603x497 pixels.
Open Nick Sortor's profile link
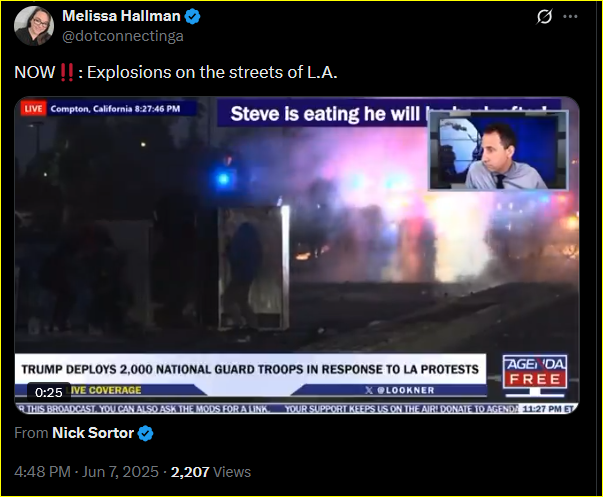pos(93,433)
